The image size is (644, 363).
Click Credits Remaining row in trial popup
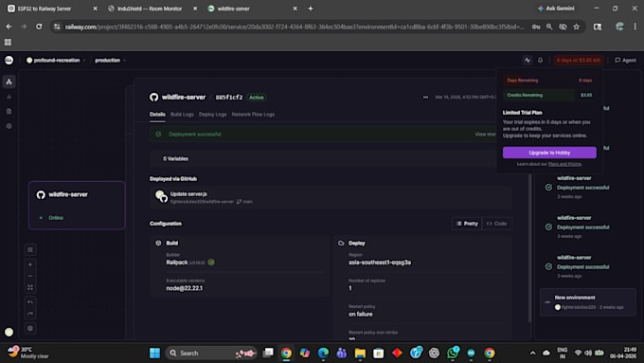coord(549,95)
